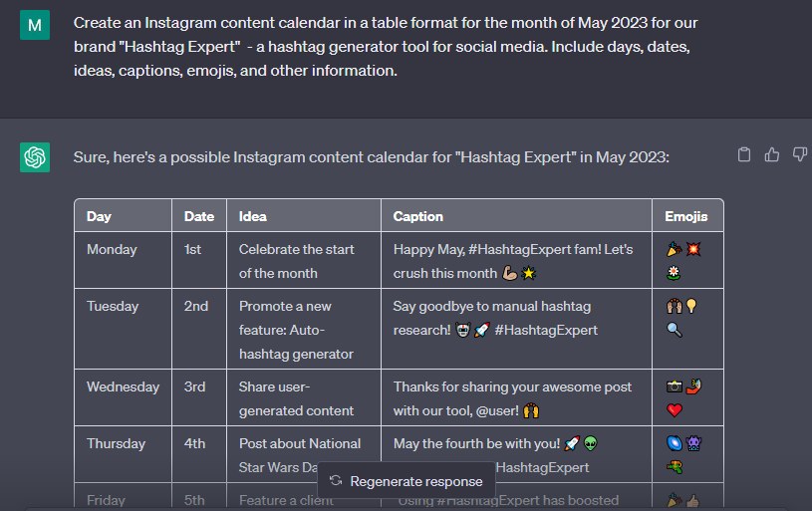Click the thumbs up icon
Image resolution: width=812 pixels, height=511 pixels.
point(771,154)
